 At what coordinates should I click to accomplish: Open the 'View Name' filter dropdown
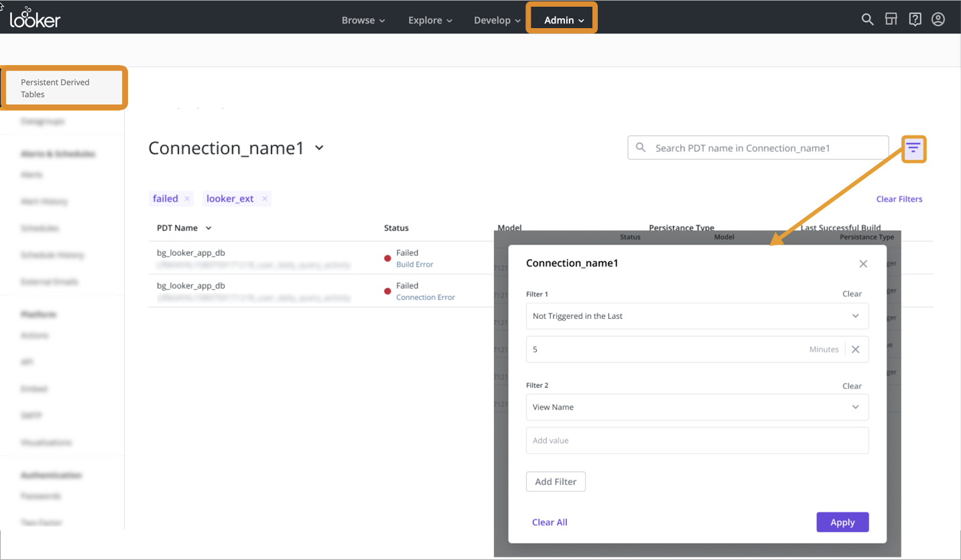697,407
